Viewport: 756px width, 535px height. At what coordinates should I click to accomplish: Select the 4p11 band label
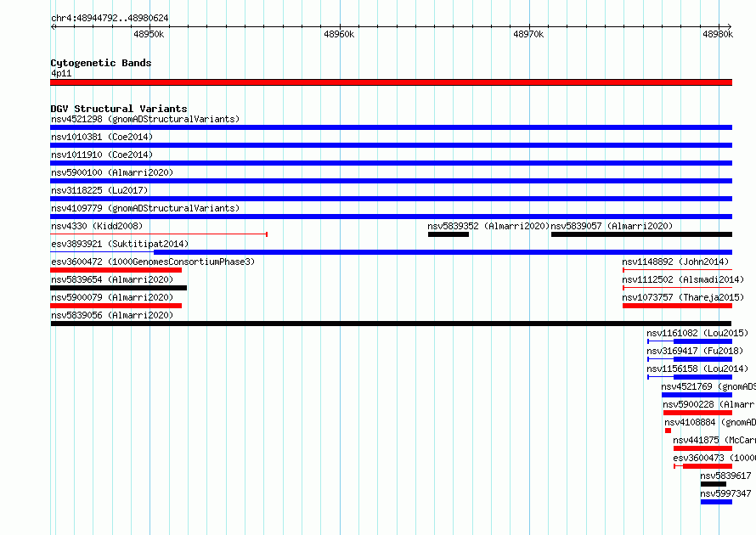click(61, 73)
